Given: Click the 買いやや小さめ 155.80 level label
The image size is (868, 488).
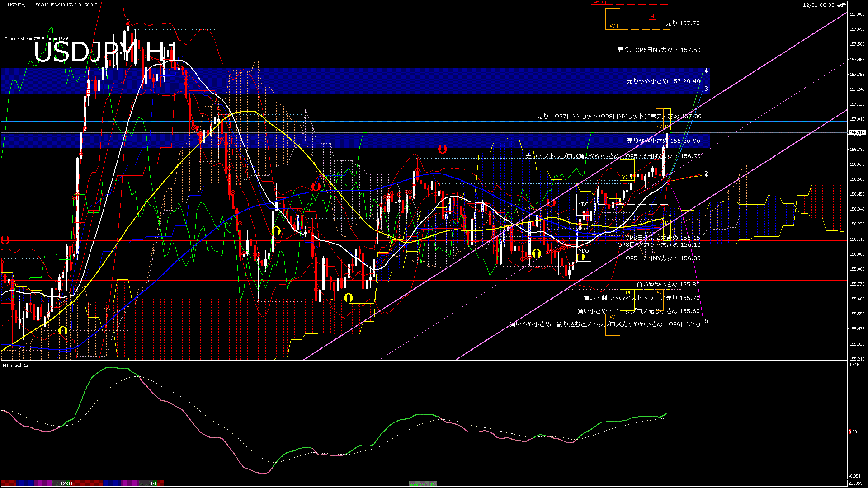Looking at the screenshot, I should pos(668,284).
